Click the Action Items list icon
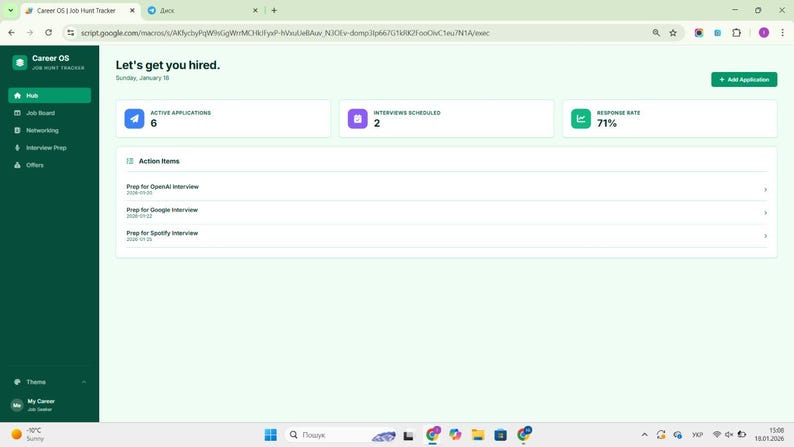Image resolution: width=794 pixels, height=447 pixels. (130, 161)
